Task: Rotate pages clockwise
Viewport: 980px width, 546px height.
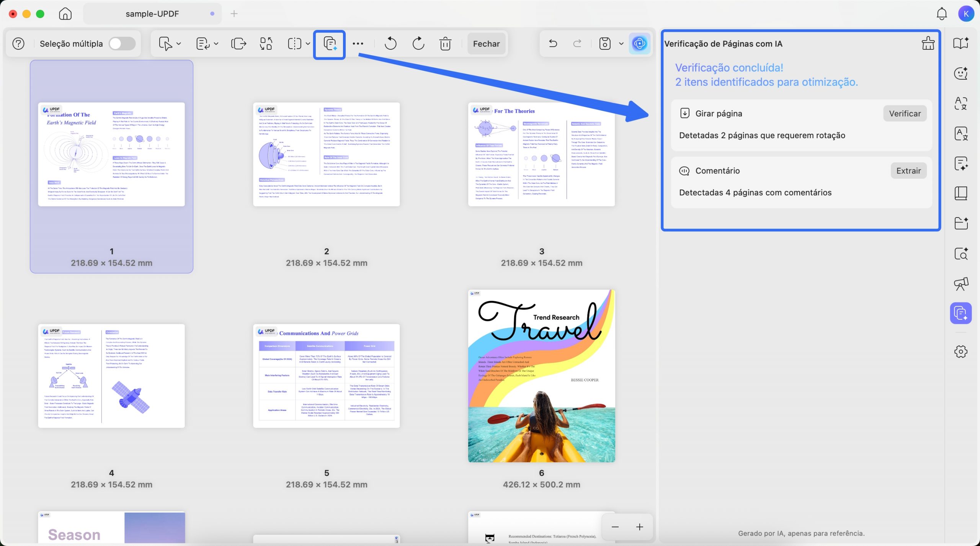Action: 418,44
